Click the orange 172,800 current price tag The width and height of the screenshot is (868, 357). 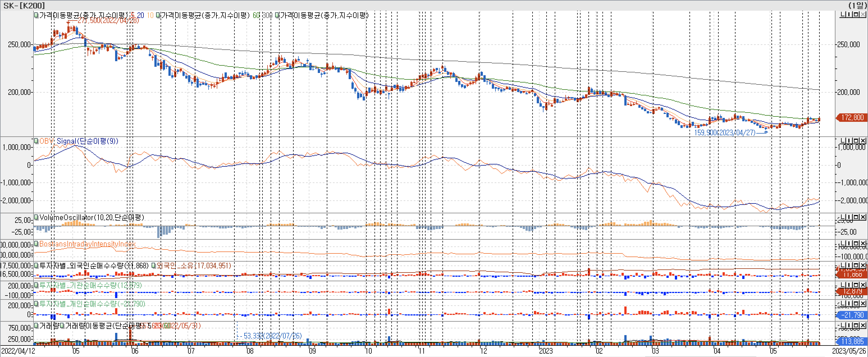(852, 118)
